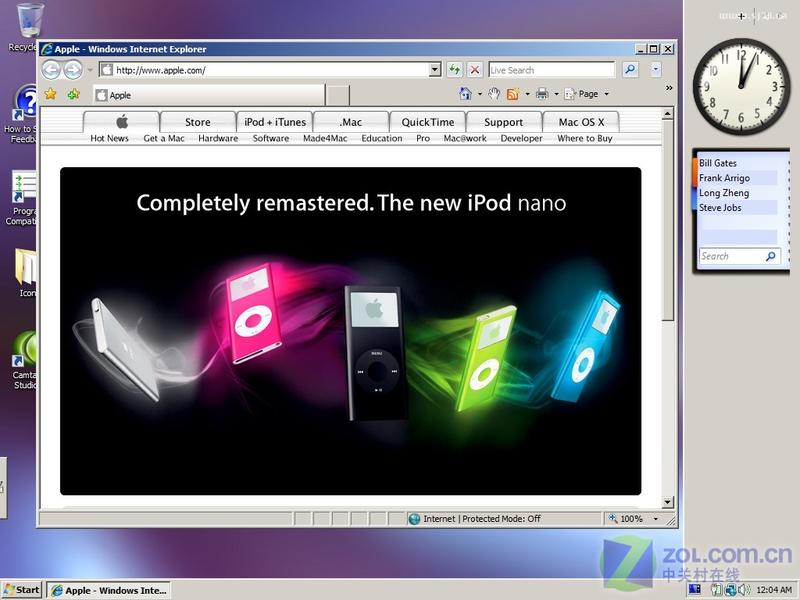Click the Developer link
The height and width of the screenshot is (600, 800).
coord(521,138)
